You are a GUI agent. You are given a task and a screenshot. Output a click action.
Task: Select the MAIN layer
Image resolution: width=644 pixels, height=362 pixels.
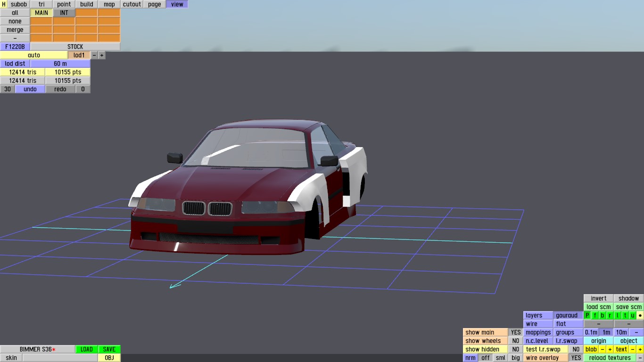(x=41, y=13)
